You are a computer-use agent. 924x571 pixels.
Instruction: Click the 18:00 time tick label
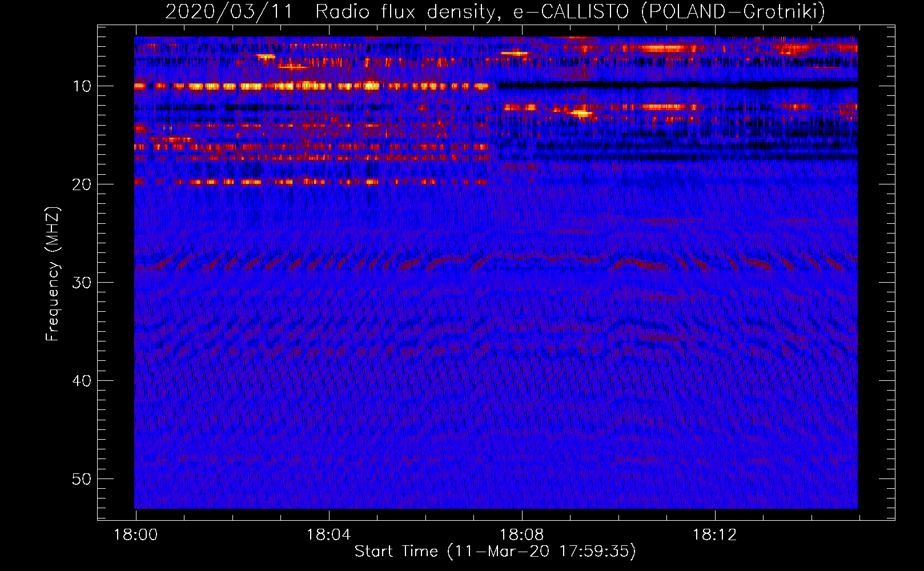(x=135, y=535)
